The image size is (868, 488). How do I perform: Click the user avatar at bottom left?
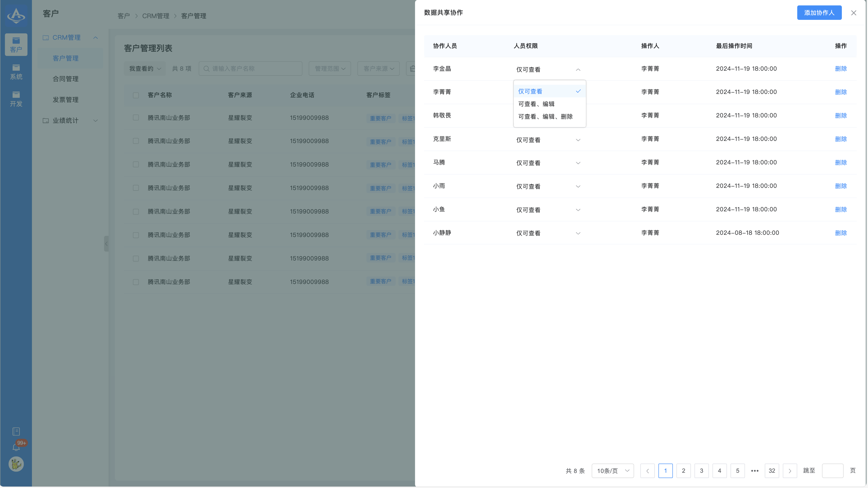coord(16,464)
